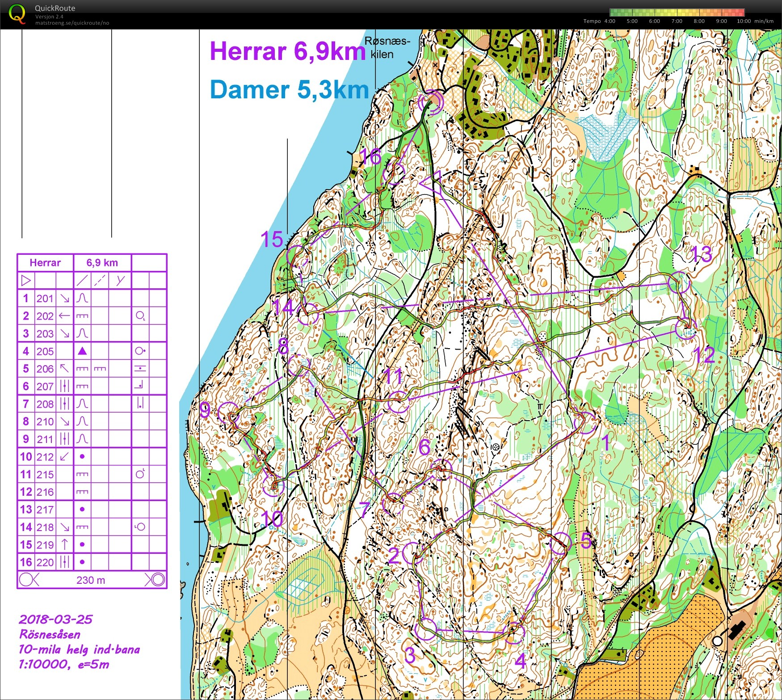The width and height of the screenshot is (782, 700).
Task: Click the Damer 5,3km course title
Action: (x=289, y=89)
